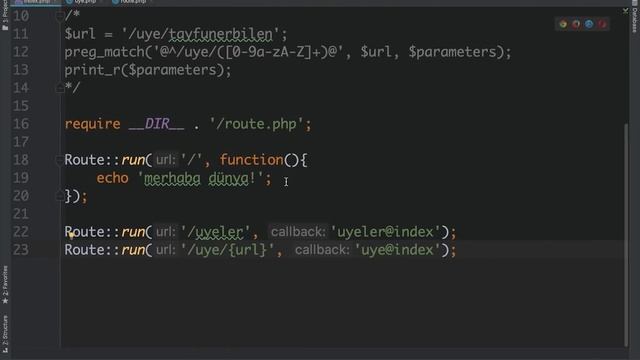Open file in Chrome browser icon
This screenshot has width=640, height=360.
[563, 24]
